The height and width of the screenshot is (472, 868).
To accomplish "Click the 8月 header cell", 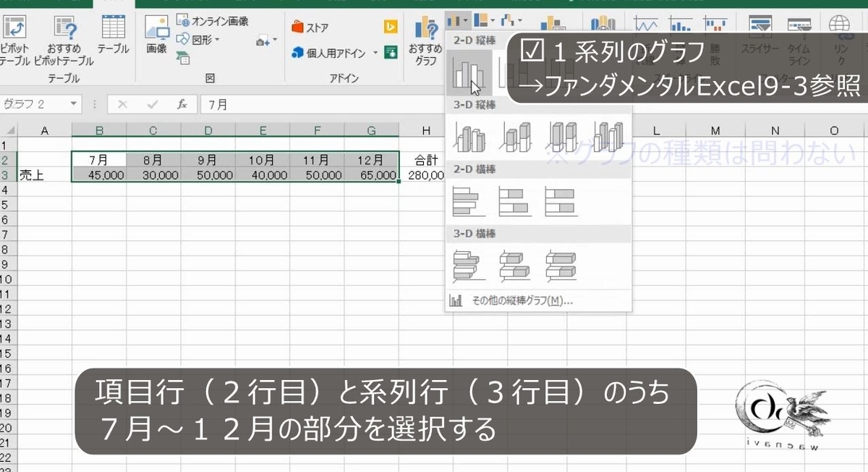I will click(153, 159).
